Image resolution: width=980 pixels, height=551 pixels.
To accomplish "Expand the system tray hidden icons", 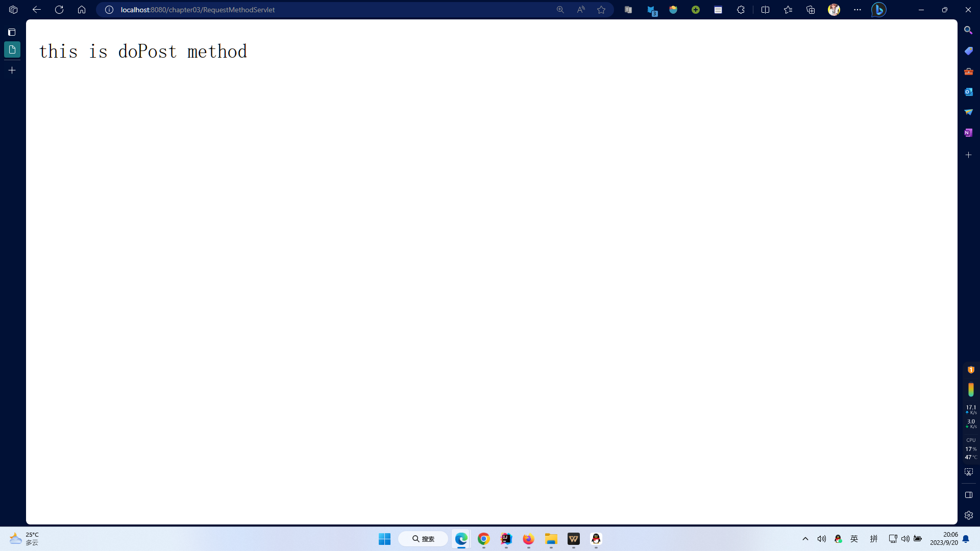I will coord(805,539).
